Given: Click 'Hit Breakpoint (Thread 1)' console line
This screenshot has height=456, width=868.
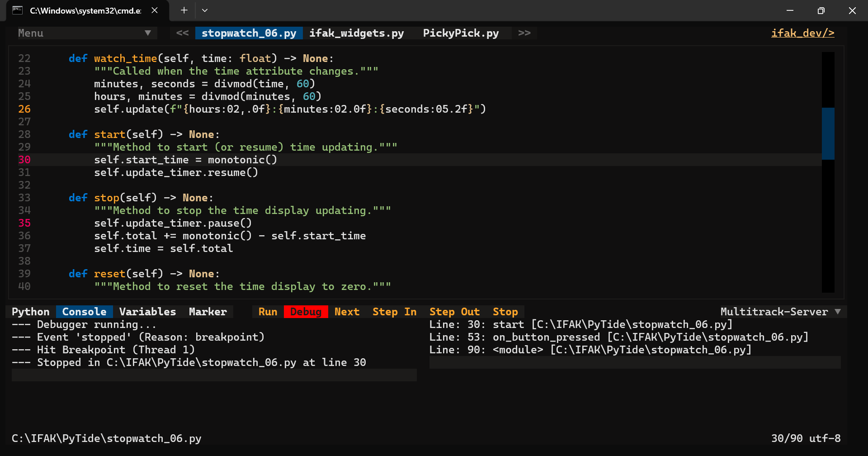Looking at the screenshot, I should tap(103, 350).
